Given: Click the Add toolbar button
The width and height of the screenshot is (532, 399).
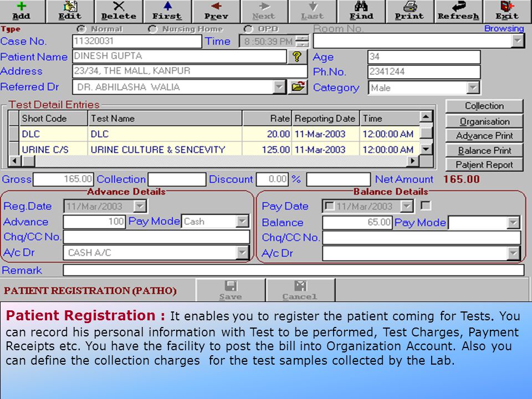Looking at the screenshot, I should (x=22, y=11).
